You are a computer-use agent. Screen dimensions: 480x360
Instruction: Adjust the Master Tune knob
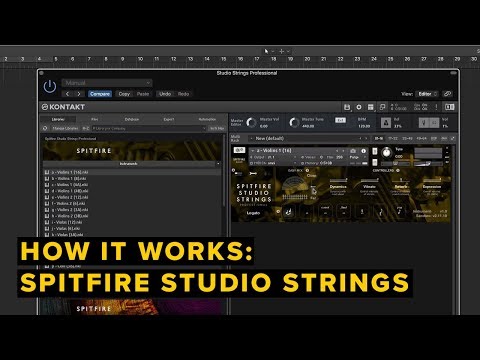(x=294, y=122)
